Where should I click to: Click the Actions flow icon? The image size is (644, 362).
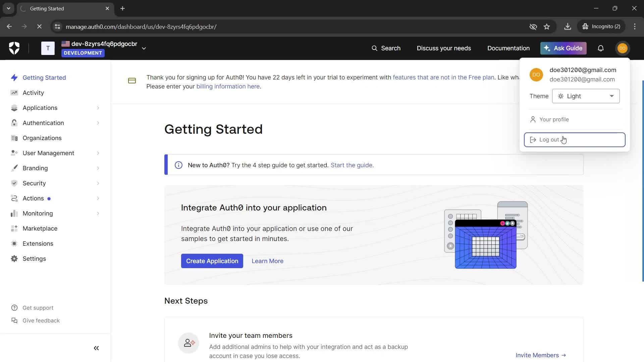coord(14,198)
